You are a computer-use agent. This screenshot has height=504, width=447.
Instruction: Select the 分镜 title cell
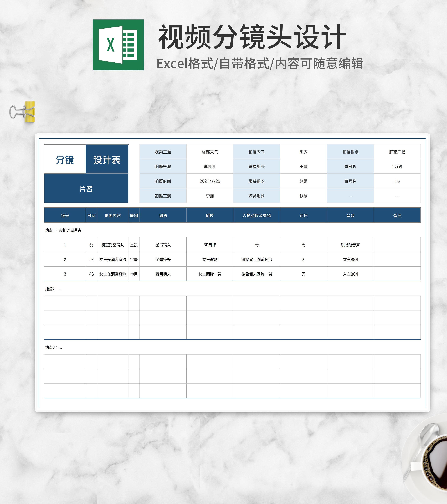65,160
